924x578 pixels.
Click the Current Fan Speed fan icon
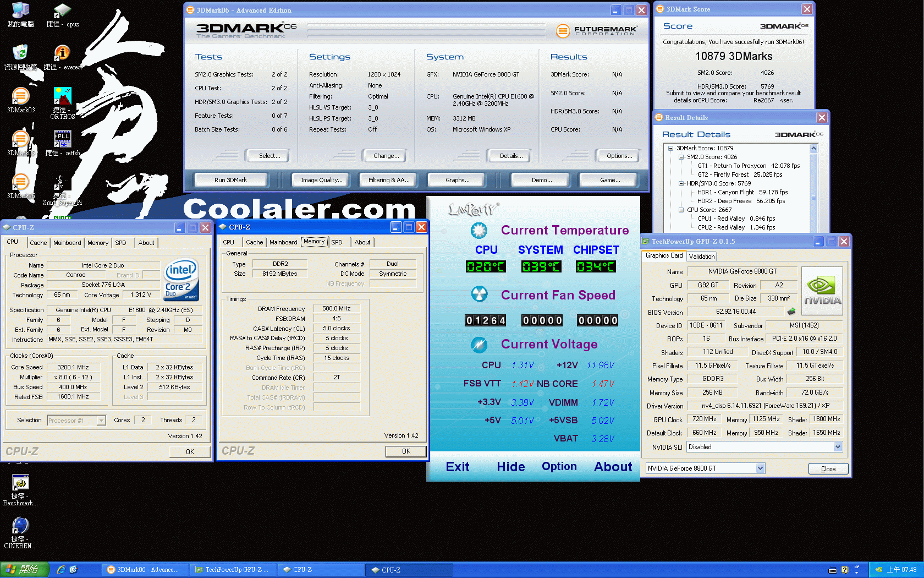[479, 294]
